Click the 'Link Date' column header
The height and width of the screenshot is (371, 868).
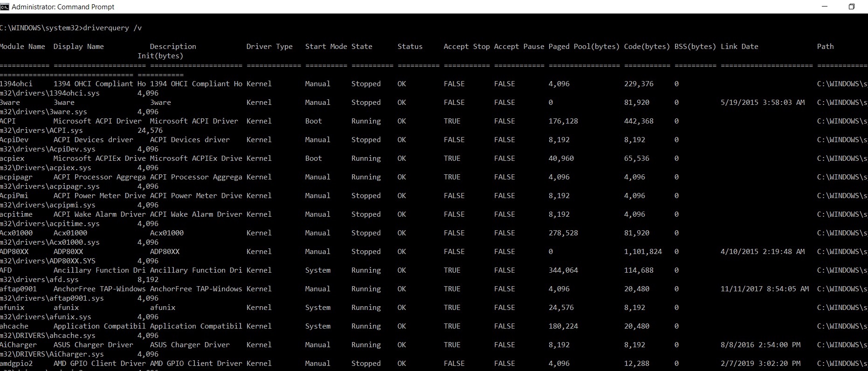point(739,47)
